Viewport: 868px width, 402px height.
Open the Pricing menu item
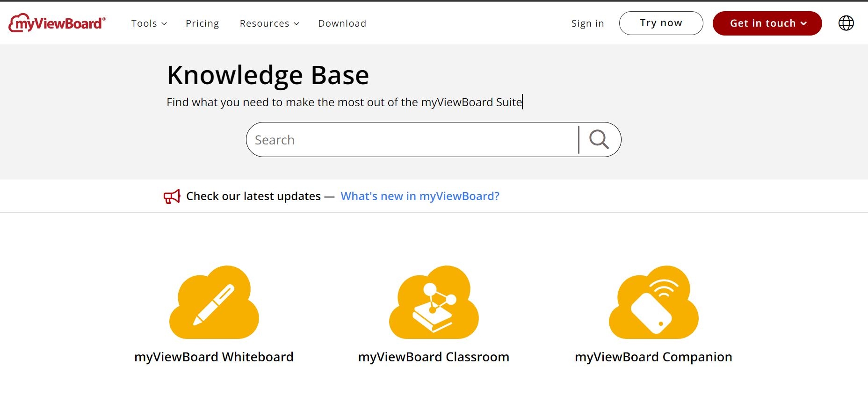tap(202, 23)
